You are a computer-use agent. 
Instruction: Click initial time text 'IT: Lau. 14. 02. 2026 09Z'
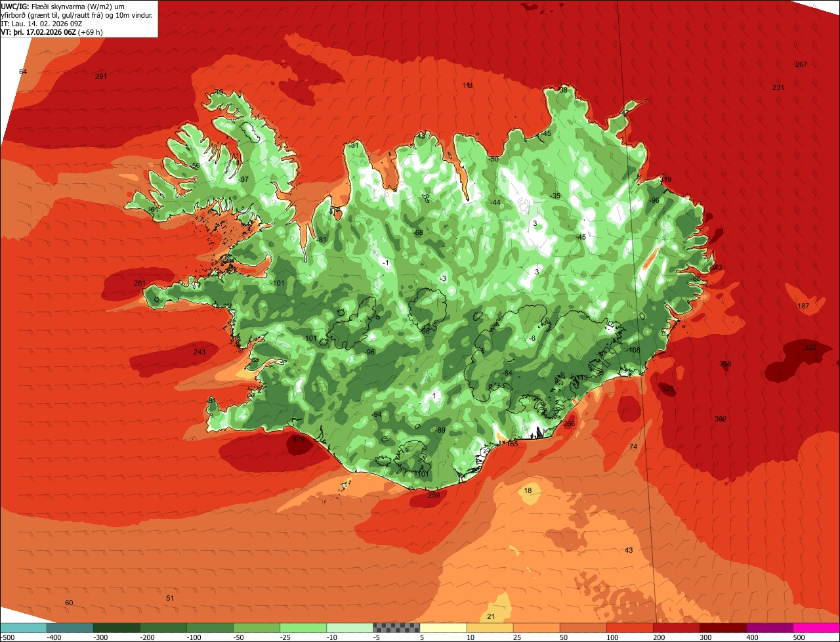(42, 23)
